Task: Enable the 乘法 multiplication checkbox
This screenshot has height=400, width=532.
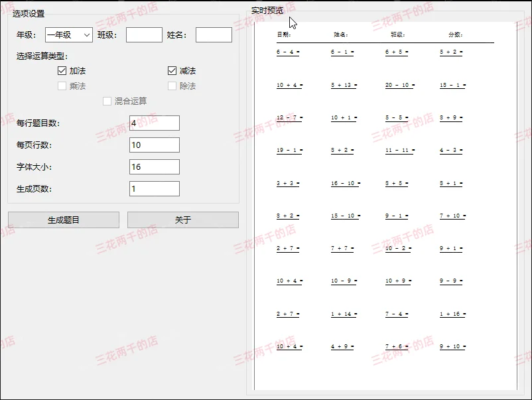Action: click(x=62, y=85)
